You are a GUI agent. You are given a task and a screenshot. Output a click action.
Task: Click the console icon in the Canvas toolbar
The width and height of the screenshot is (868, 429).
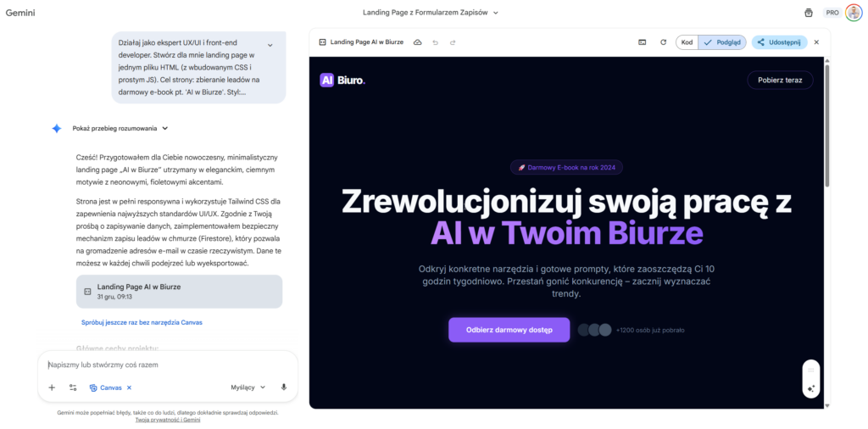tap(642, 42)
